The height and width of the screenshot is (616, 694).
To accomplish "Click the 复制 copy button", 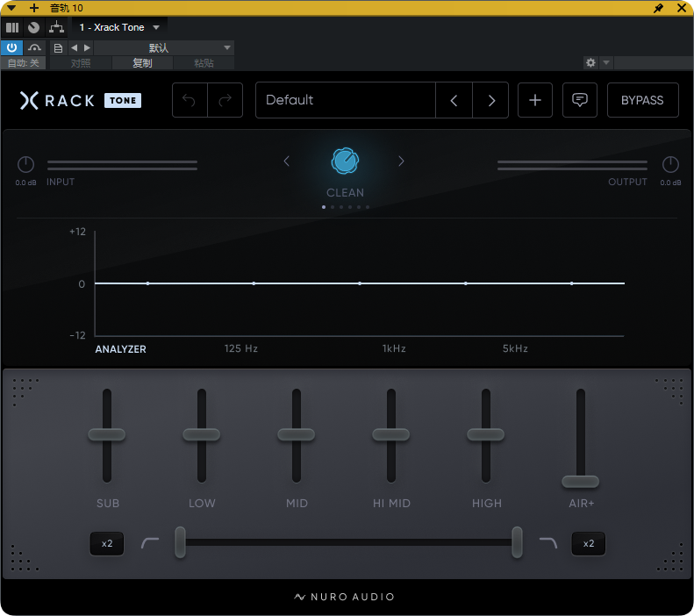I will 142,63.
